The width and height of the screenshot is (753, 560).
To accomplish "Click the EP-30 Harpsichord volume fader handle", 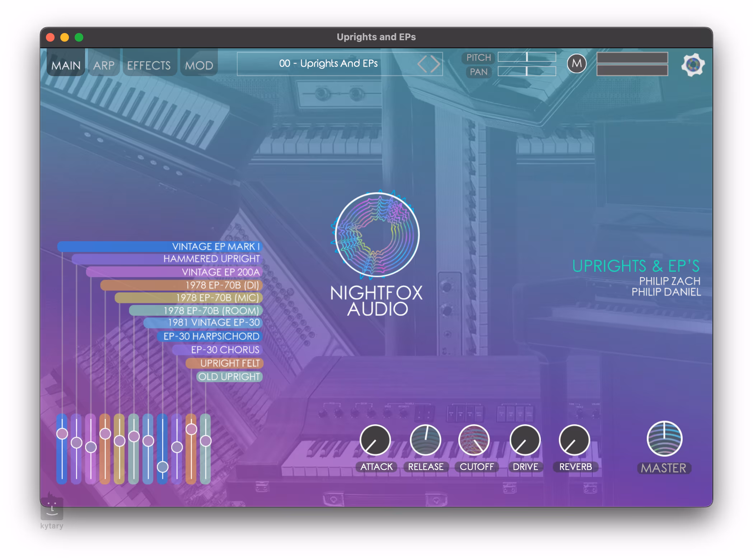I will click(163, 467).
